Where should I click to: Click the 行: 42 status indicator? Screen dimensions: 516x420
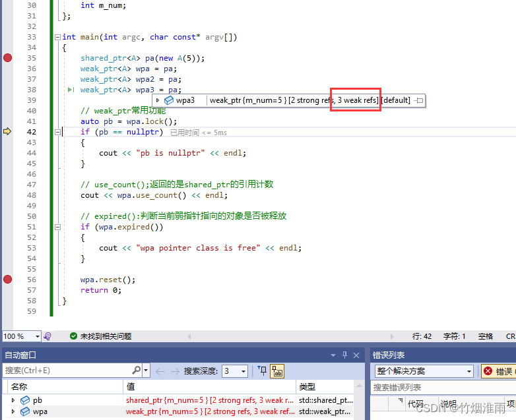[422, 336]
